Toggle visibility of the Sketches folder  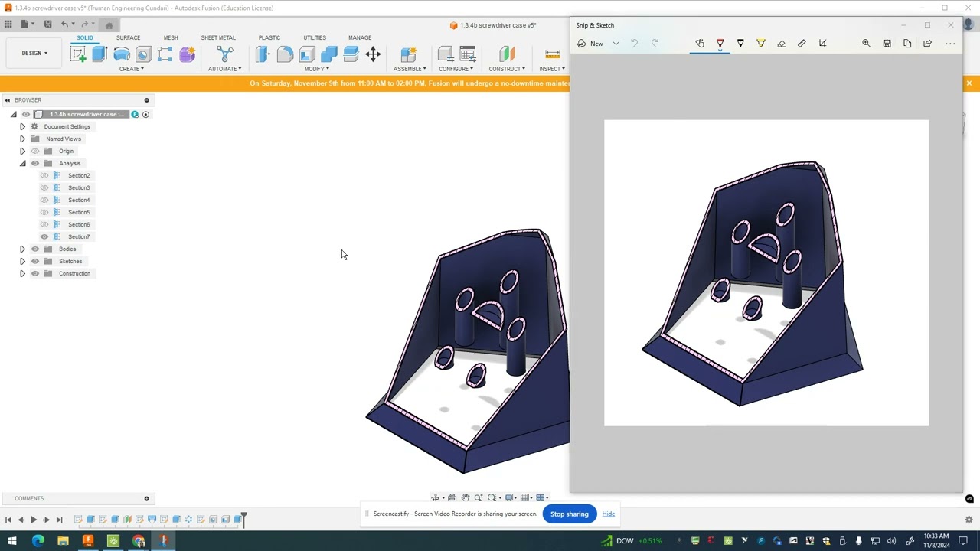tap(35, 261)
